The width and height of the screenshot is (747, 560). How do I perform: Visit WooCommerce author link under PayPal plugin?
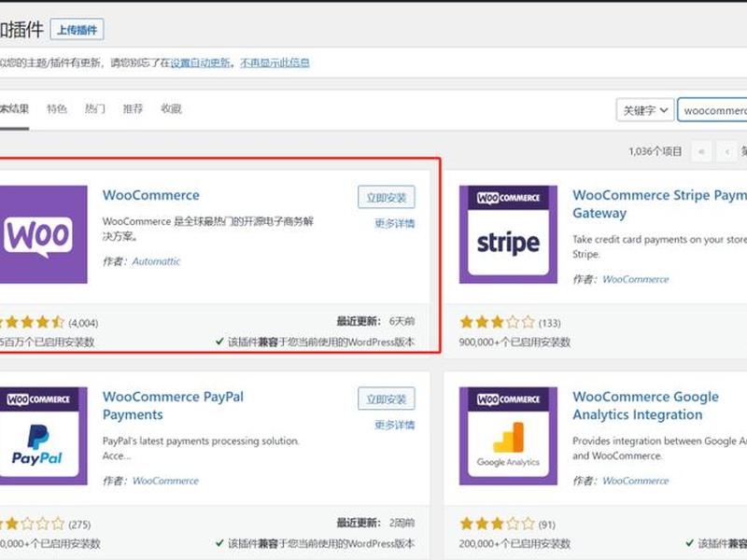(165, 481)
